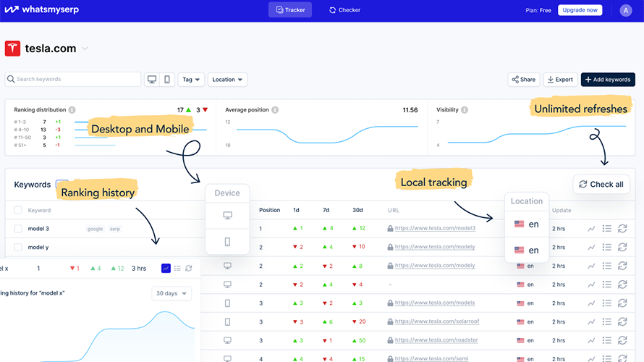Image resolution: width=644 pixels, height=362 pixels.
Task: Check the model y keyword checkbox
Action: point(18,247)
